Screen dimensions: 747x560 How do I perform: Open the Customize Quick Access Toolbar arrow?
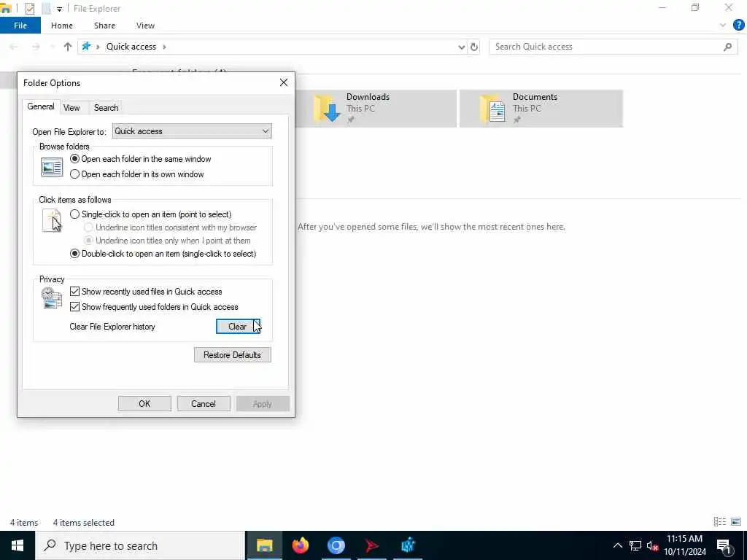(x=60, y=9)
